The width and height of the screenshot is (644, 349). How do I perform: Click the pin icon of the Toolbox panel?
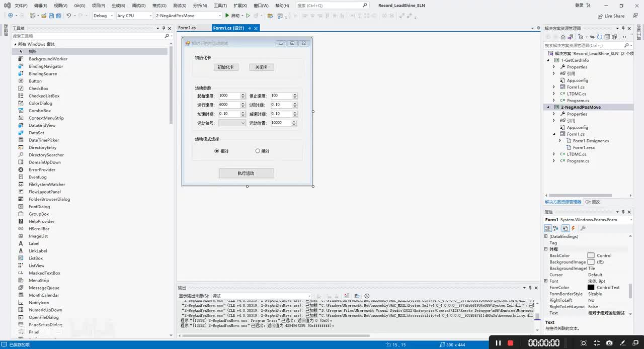[164, 28]
